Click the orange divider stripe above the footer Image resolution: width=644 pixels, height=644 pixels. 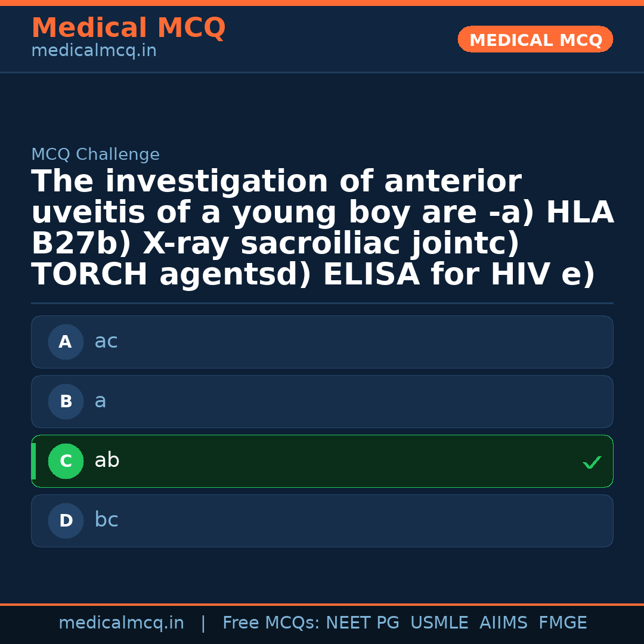tap(322, 603)
